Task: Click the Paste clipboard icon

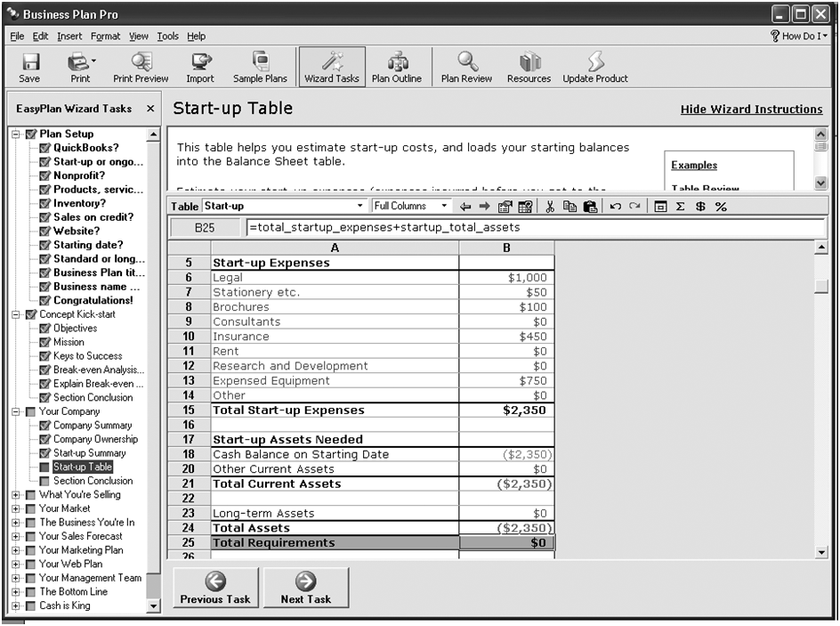Action: [x=590, y=207]
